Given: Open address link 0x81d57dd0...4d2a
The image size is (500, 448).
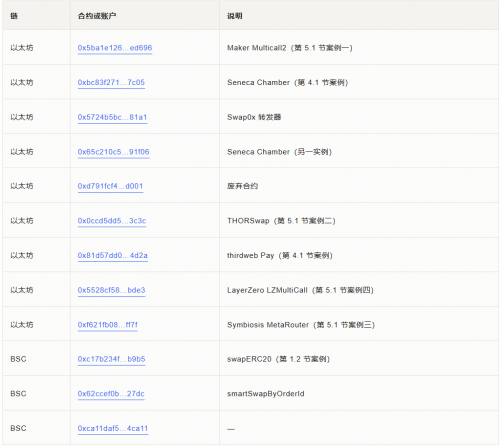Looking at the screenshot, I should tap(113, 255).
